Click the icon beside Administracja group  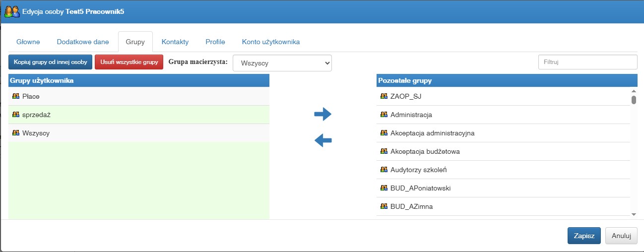[384, 115]
